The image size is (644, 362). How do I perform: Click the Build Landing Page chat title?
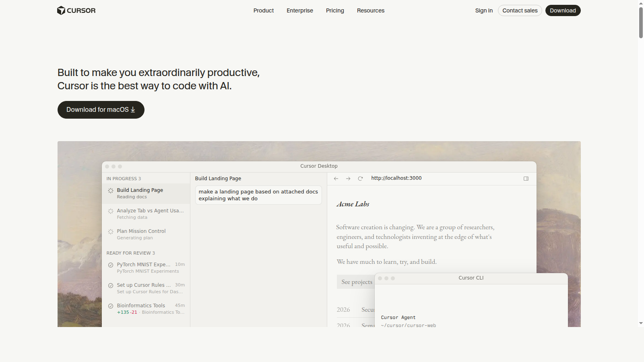[x=218, y=179]
